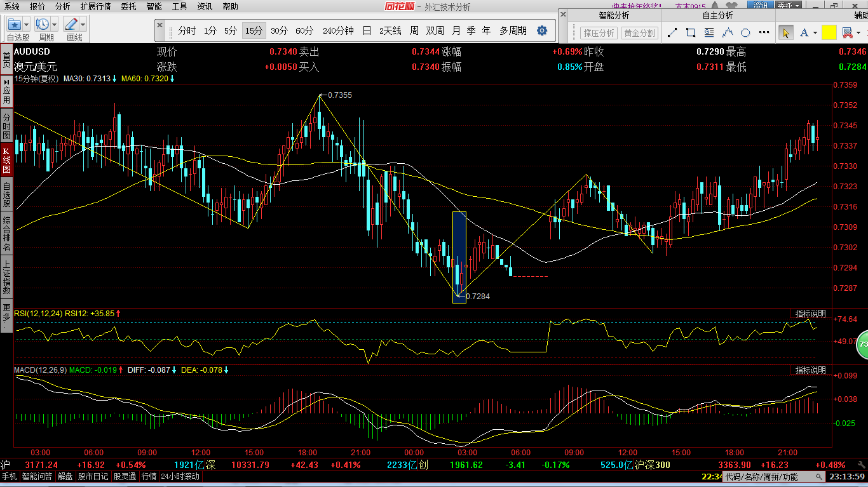Switch chart to 日 daily period

[367, 30]
